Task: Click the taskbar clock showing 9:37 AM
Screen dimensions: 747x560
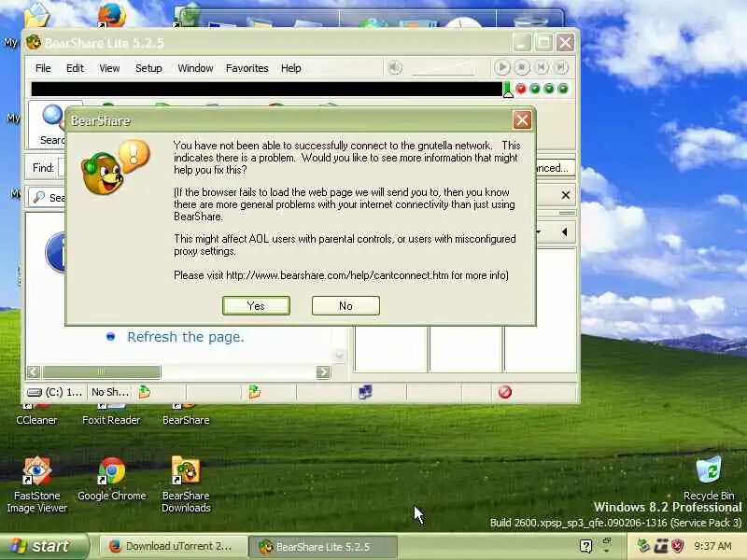Action: tap(712, 546)
